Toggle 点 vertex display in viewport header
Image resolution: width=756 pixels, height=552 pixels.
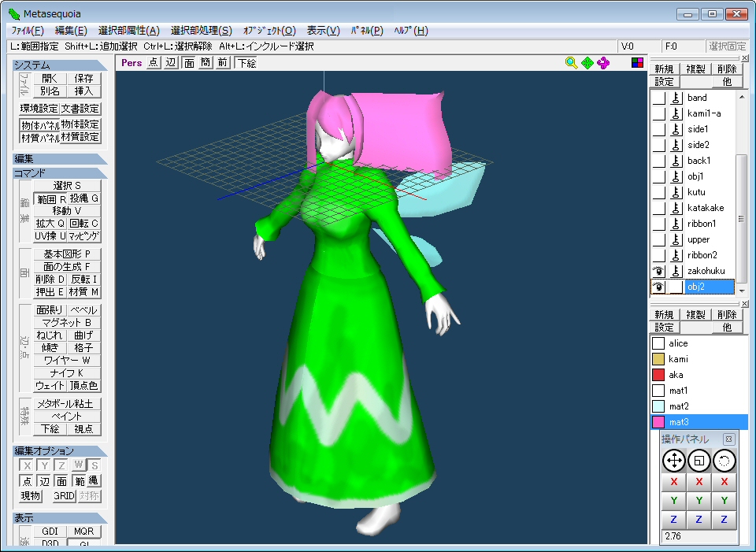coord(153,63)
